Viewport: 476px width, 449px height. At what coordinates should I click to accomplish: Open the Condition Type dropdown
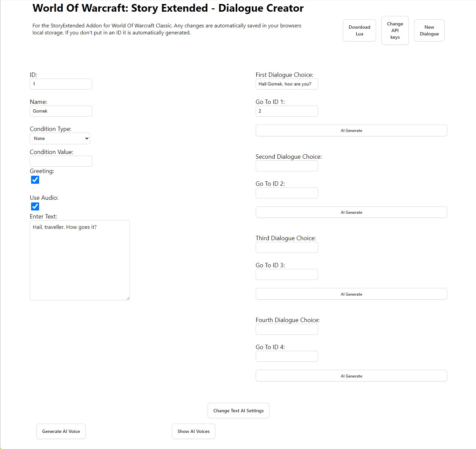(60, 139)
